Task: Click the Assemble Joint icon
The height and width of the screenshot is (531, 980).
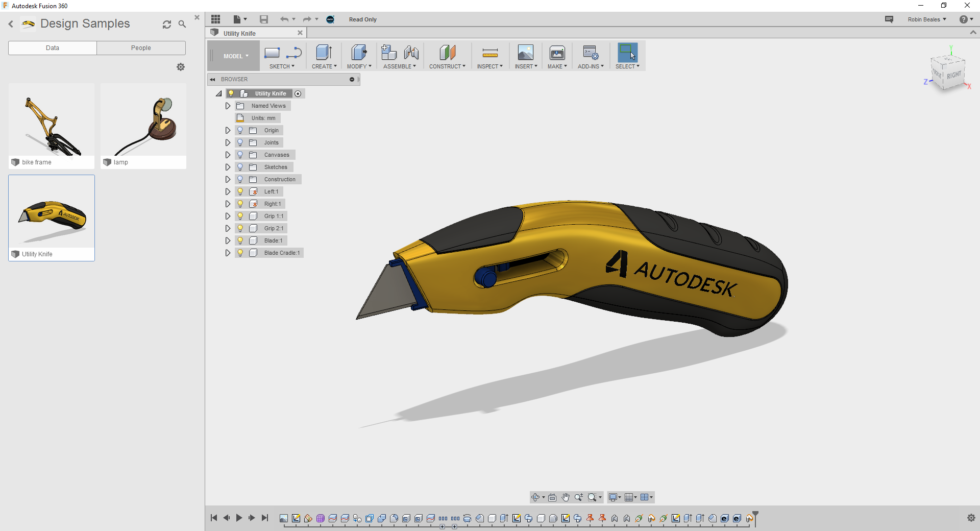Action: pos(411,53)
